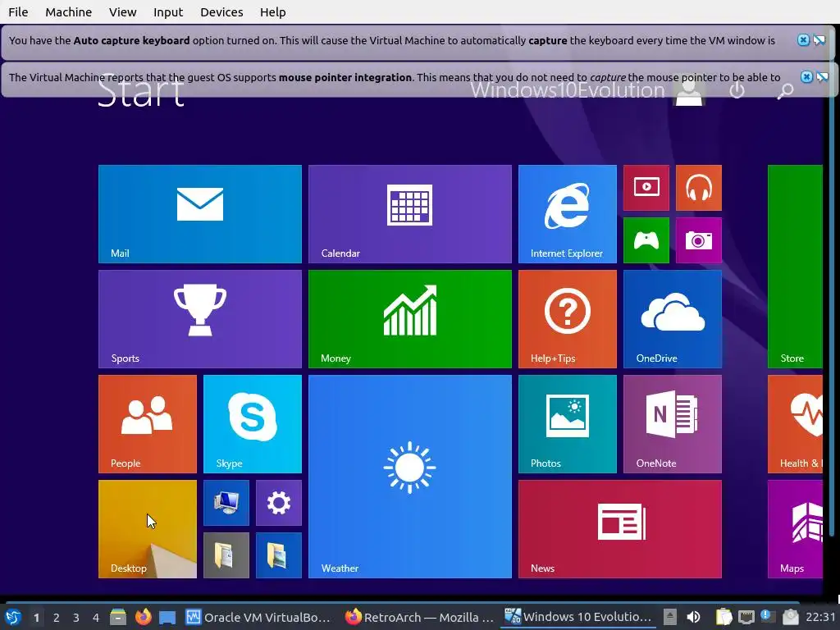Open the Music headphones tile
Viewport: 840px width, 630px height.
coord(699,188)
